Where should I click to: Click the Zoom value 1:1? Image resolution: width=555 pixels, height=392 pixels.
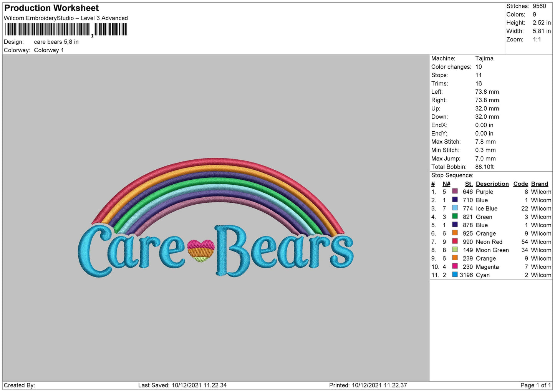point(537,40)
